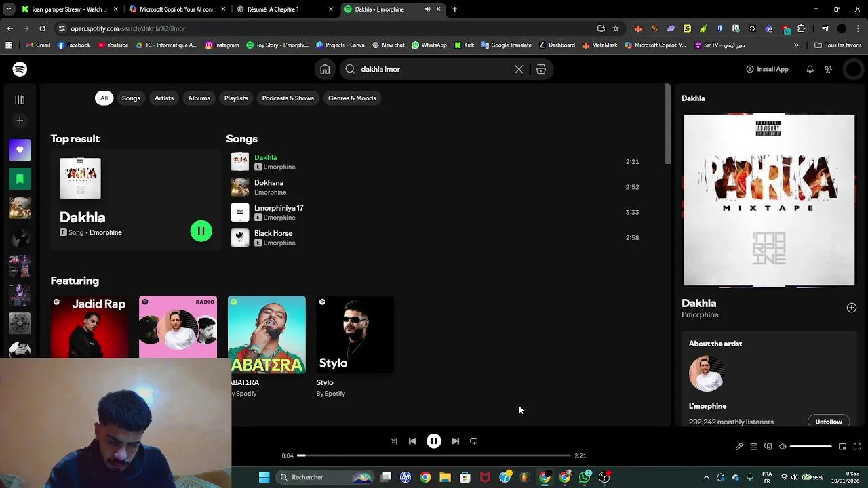
Task: Clear the search field with X
Action: tap(519, 69)
